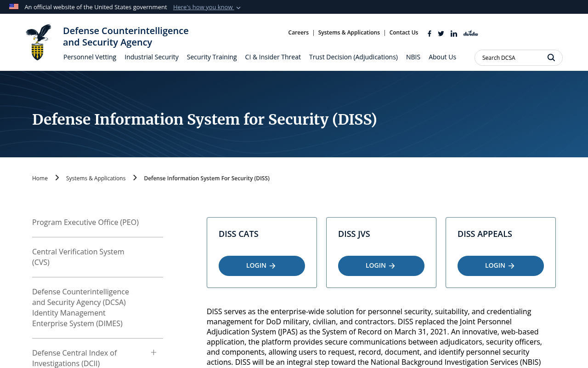Open the DVIDS icon link
The image size is (588, 368).
[470, 33]
